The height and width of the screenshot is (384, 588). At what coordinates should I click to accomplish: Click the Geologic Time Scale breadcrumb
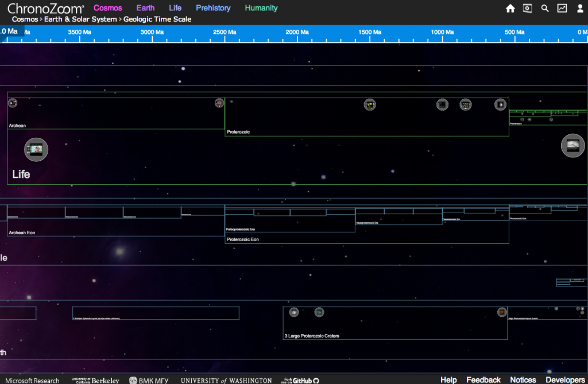click(x=157, y=19)
